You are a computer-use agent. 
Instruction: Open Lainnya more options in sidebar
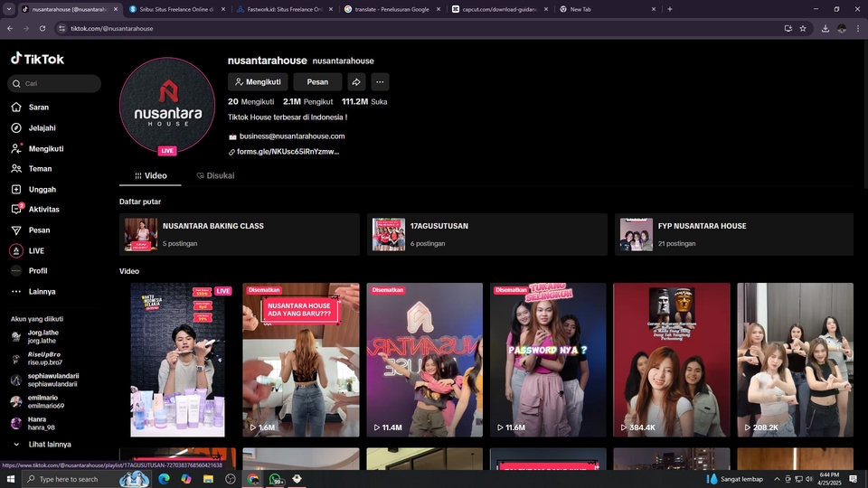click(33, 292)
